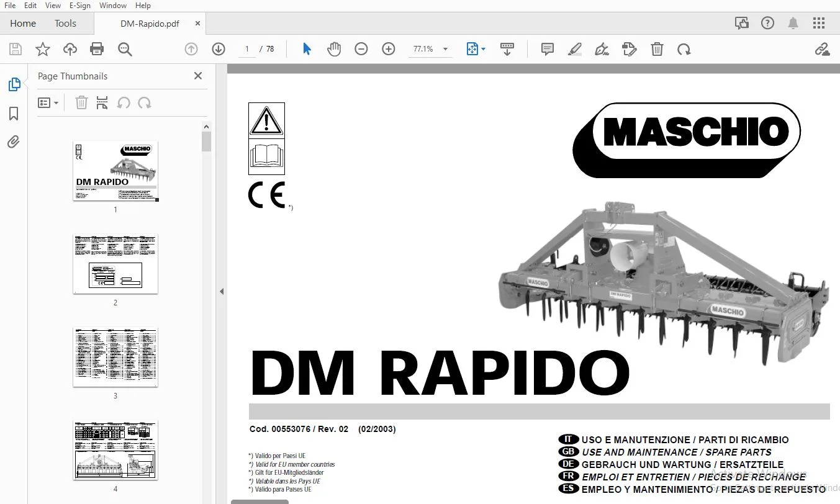Upload file to cloud icon
Image resolution: width=840 pixels, height=504 pixels.
pyautogui.click(x=70, y=49)
